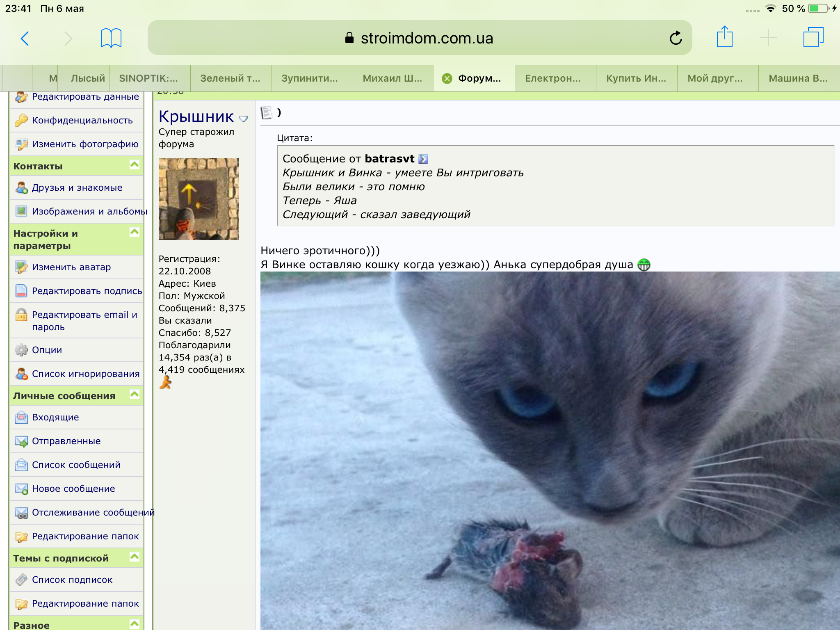Image resolution: width=840 pixels, height=630 pixels.
Task: Open the Входящие link
Action: [55, 417]
